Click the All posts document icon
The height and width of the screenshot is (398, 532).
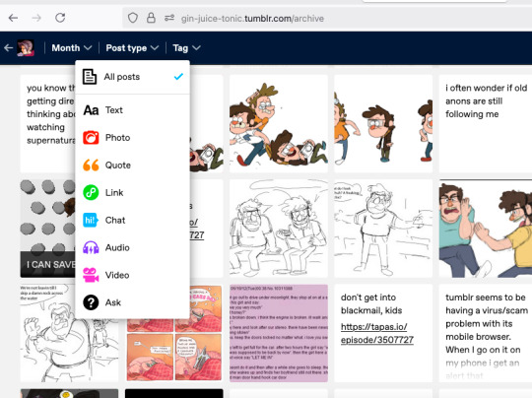pyautogui.click(x=90, y=77)
